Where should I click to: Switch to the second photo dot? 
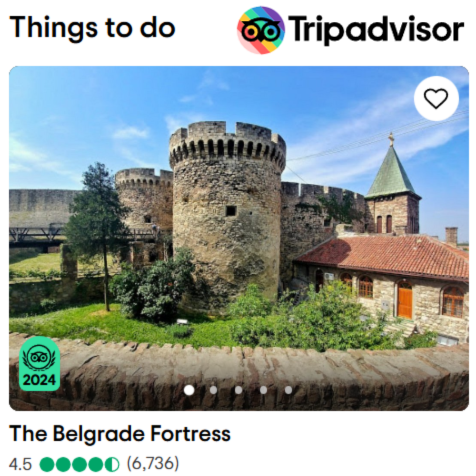[214, 390]
